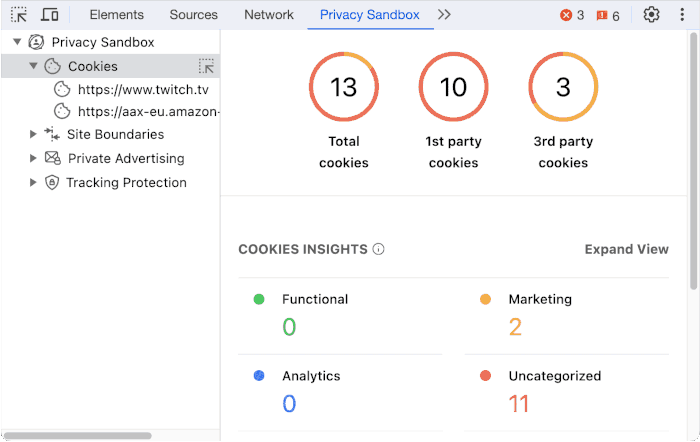This screenshot has width=700, height=442.
Task: Click the inspect element selector icon
Action: pyautogui.click(x=19, y=15)
